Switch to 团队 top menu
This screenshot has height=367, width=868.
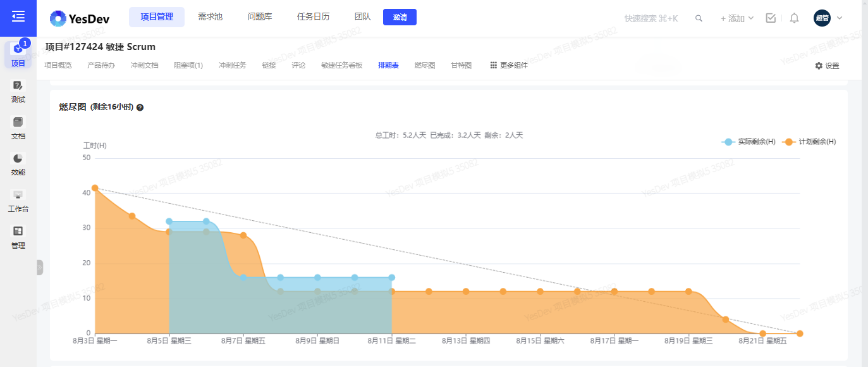(x=363, y=17)
